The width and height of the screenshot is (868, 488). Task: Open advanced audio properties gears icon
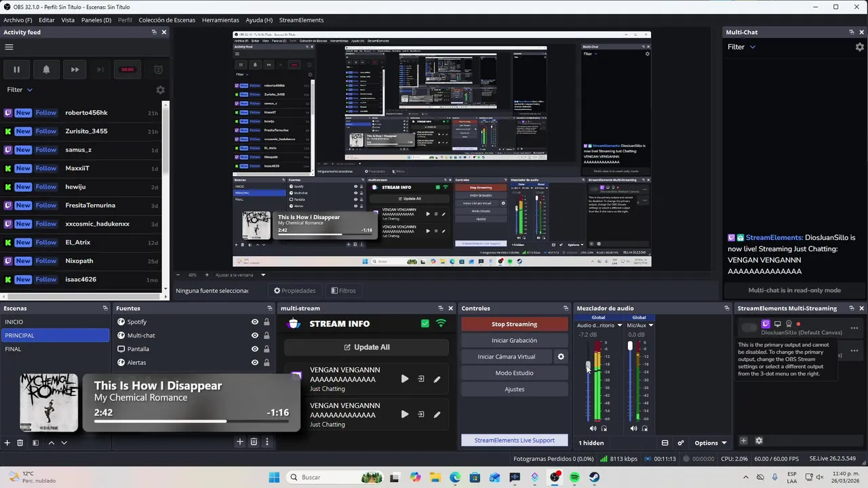pyautogui.click(x=680, y=443)
